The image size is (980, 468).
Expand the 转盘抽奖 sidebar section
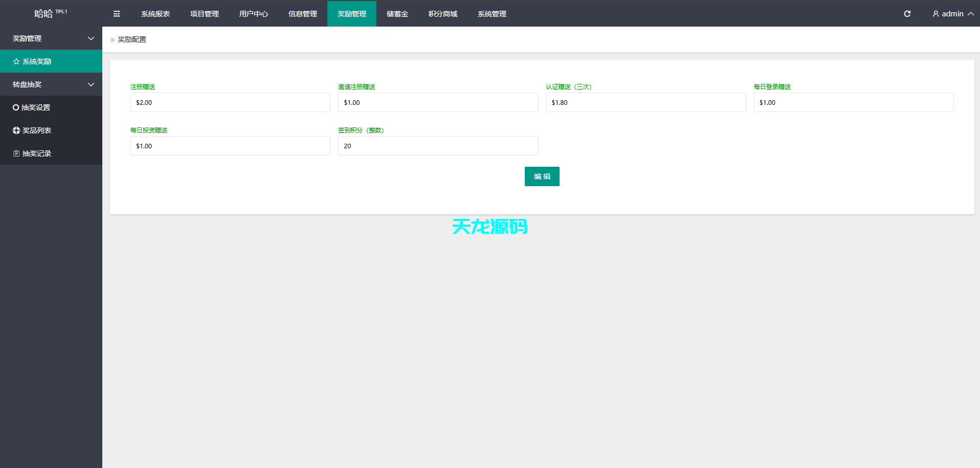[51, 84]
